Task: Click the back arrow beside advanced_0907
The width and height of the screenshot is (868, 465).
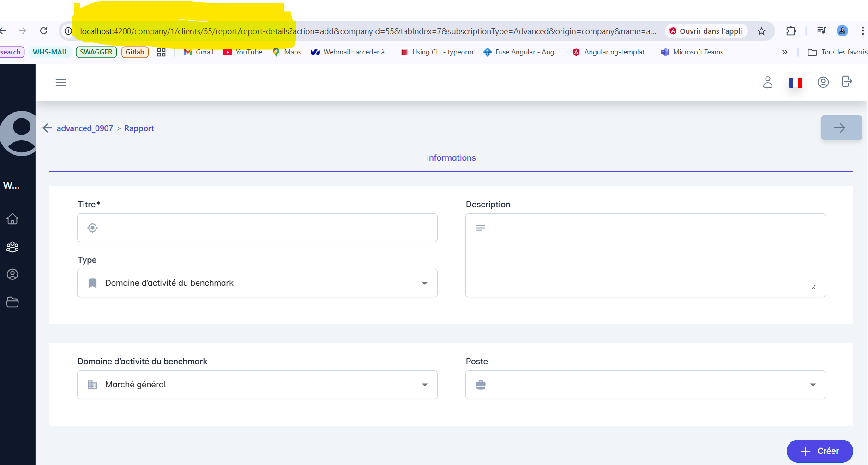Action: pos(47,128)
